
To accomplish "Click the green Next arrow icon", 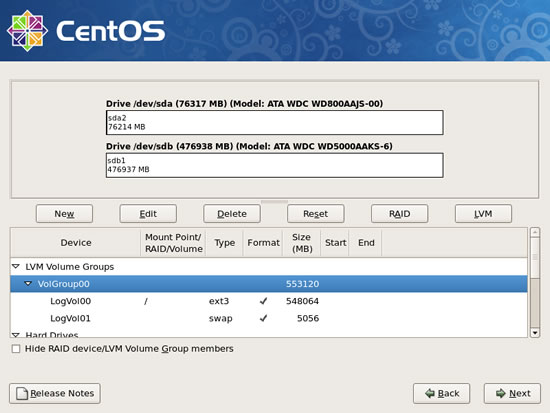I will tap(501, 393).
